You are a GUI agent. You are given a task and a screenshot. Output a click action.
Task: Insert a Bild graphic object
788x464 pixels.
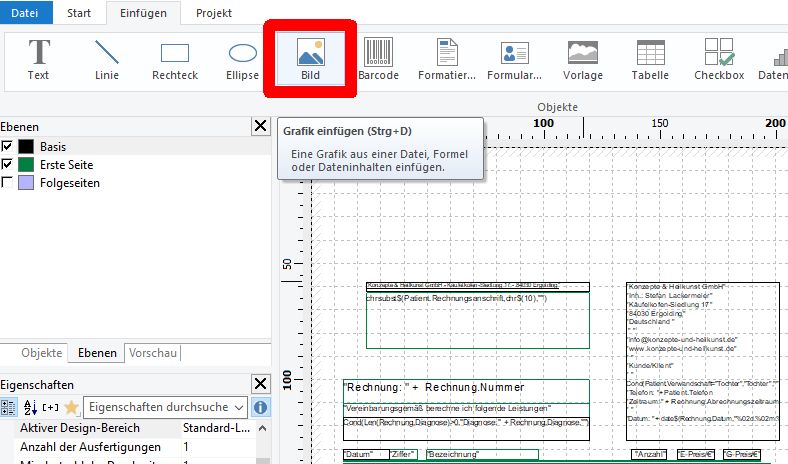[310, 58]
